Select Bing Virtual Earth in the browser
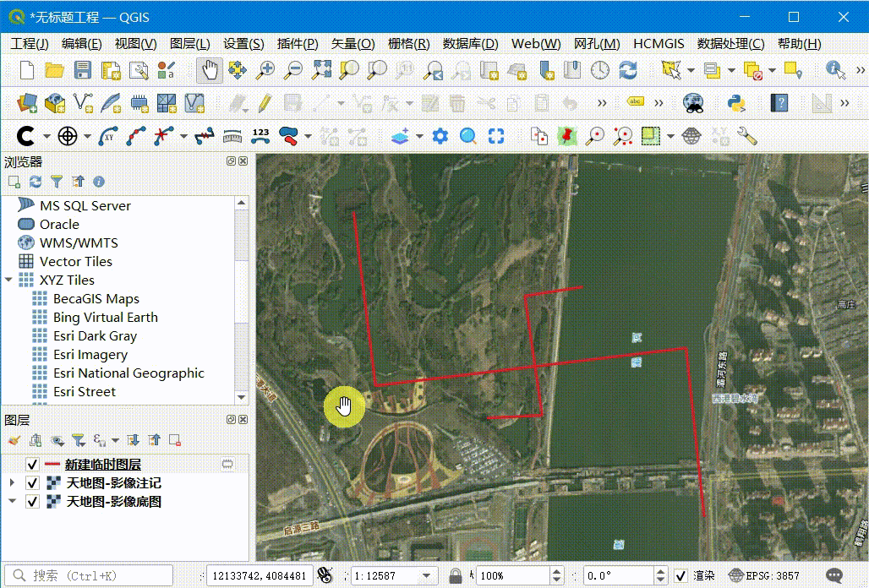 [106, 318]
